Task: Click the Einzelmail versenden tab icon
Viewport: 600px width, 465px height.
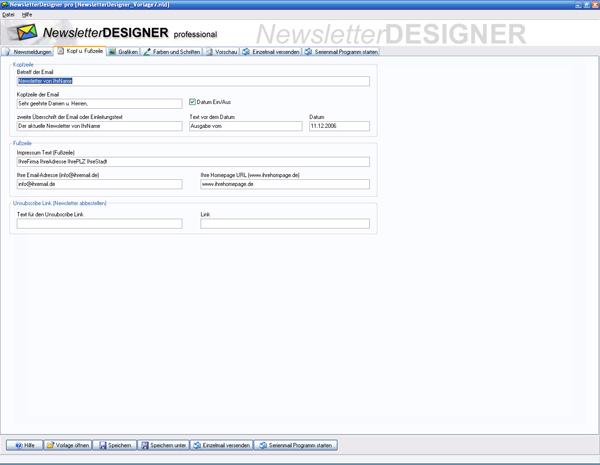Action: [x=247, y=51]
